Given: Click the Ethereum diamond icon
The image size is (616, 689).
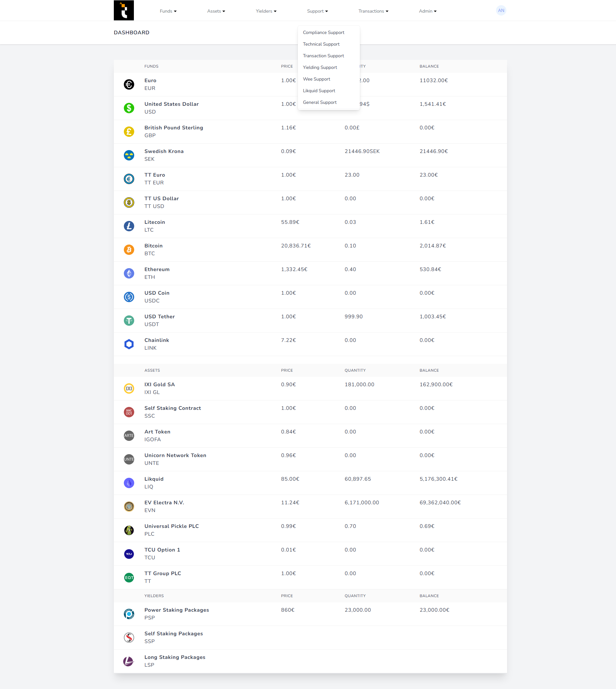Looking at the screenshot, I should (129, 274).
